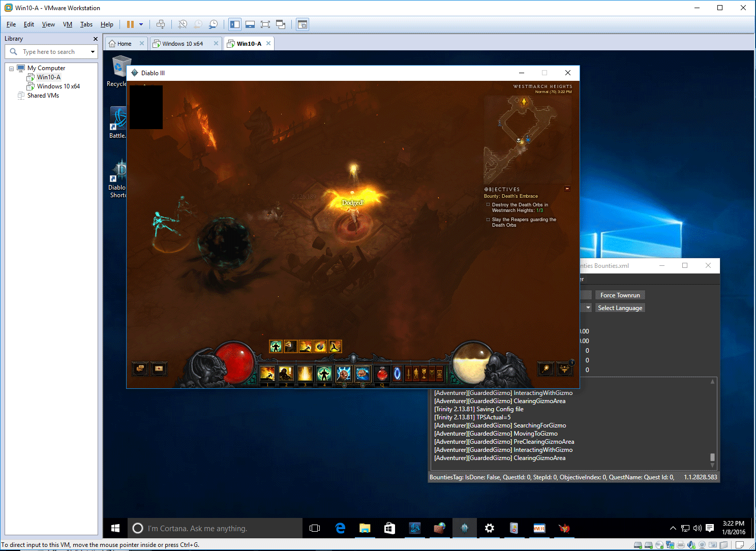Toggle the library sidebar view icon

(235, 24)
